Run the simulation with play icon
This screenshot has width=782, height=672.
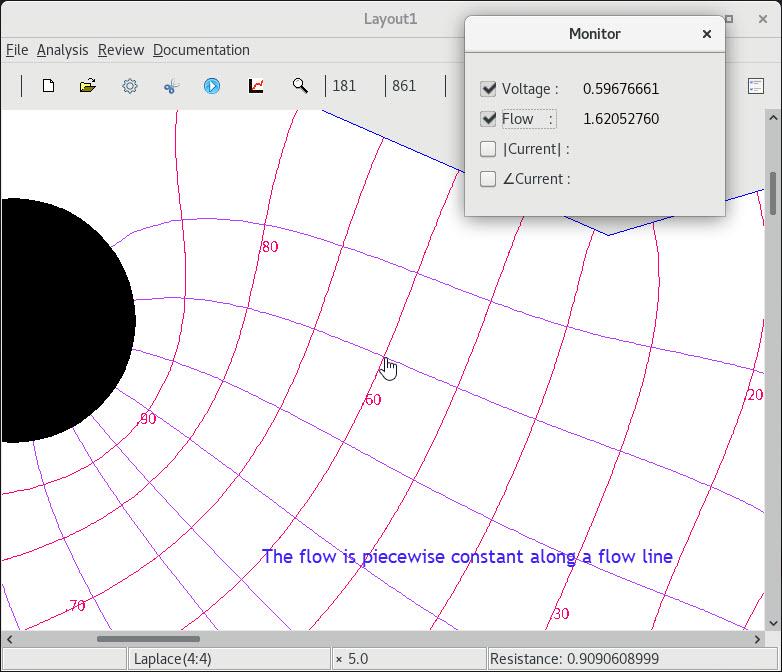tap(212, 86)
